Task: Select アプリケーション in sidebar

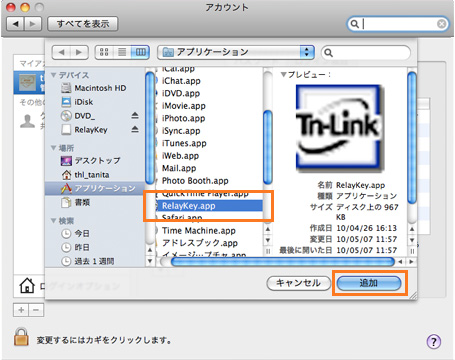Action: tap(95, 188)
